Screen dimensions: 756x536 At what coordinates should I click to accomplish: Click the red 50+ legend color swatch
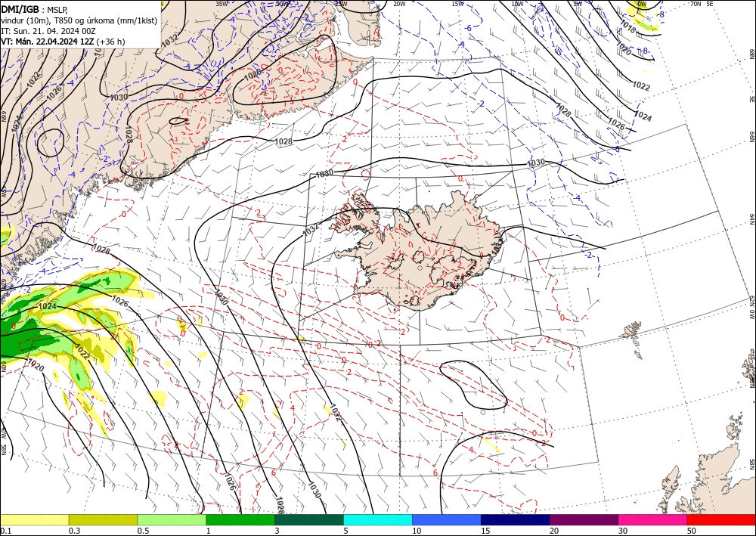pos(721,519)
